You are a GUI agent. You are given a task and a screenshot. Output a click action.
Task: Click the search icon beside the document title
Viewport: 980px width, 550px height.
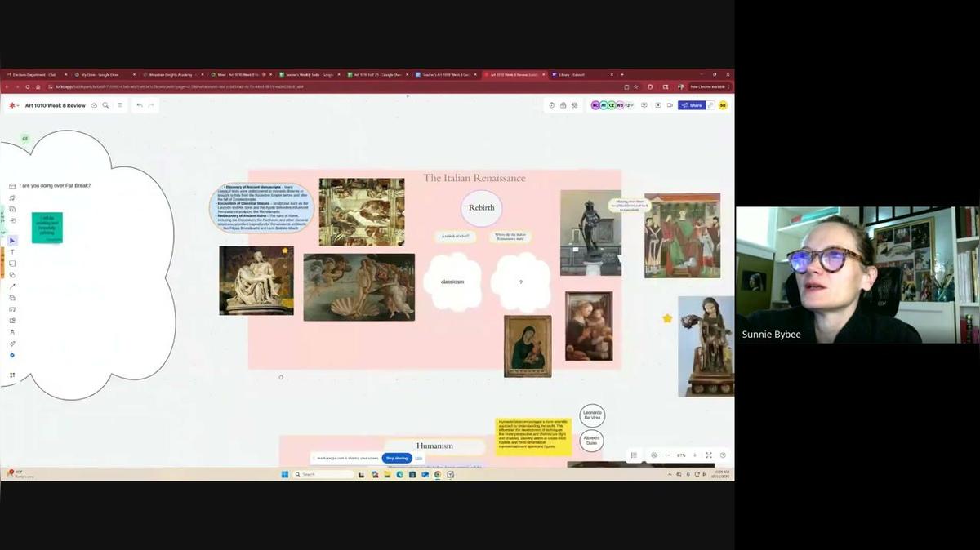pos(105,105)
